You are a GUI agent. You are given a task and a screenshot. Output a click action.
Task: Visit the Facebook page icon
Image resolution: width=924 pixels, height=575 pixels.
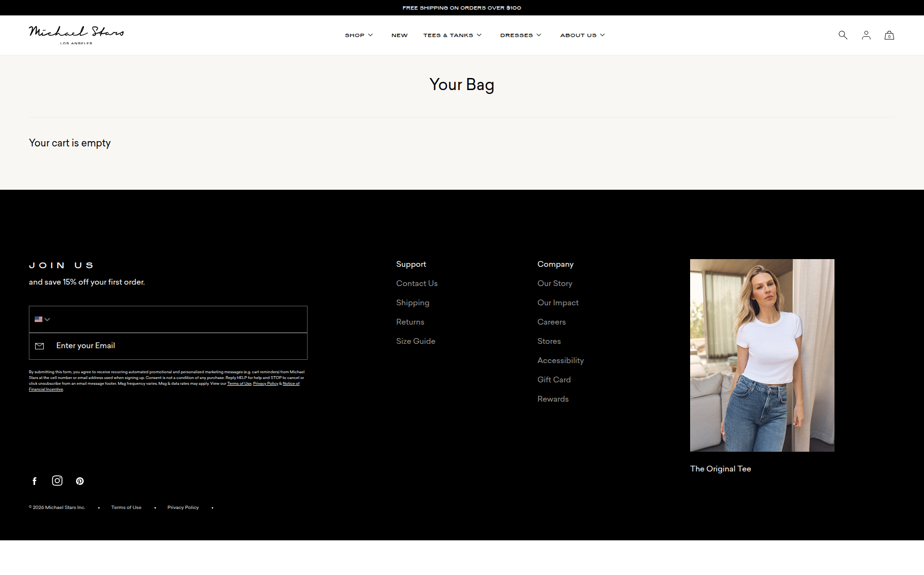34,481
